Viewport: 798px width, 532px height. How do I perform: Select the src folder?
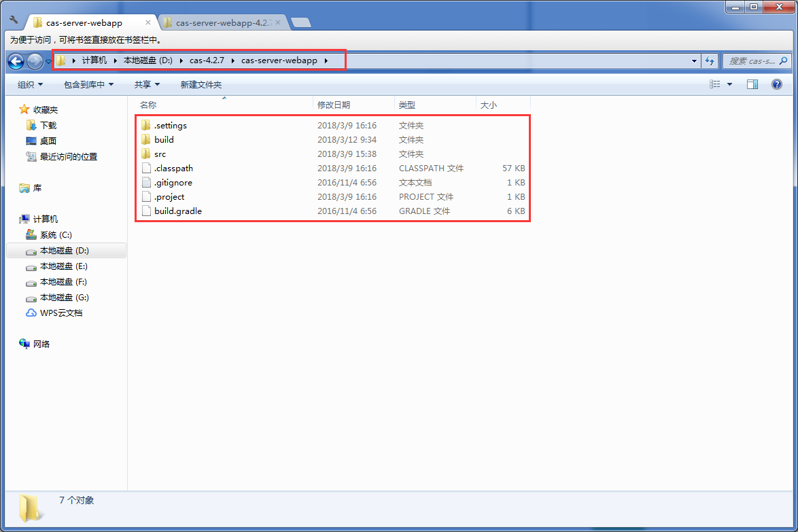point(160,154)
